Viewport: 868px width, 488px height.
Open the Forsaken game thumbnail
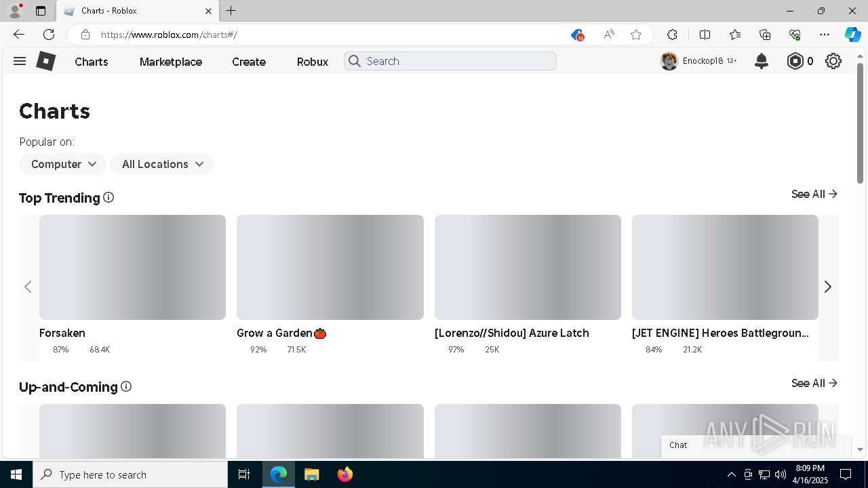[x=132, y=267]
